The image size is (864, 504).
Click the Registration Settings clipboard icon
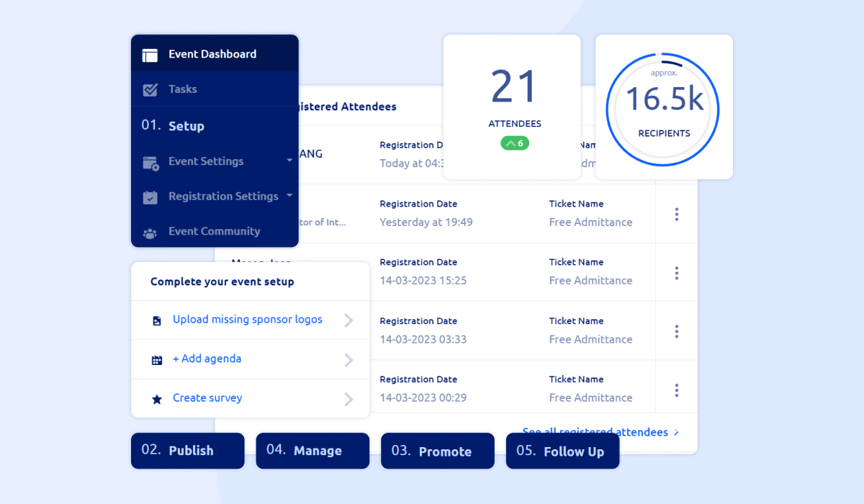(150, 197)
